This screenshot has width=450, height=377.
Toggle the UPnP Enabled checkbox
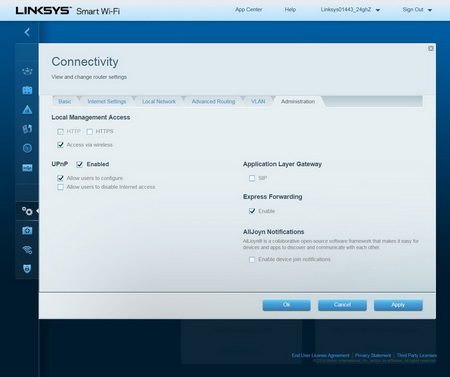[x=80, y=164]
